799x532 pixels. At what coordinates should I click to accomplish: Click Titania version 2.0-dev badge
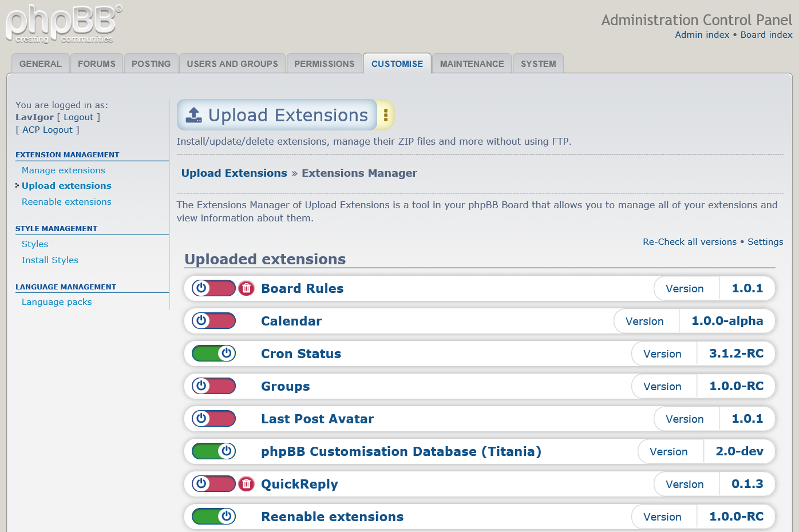click(706, 451)
